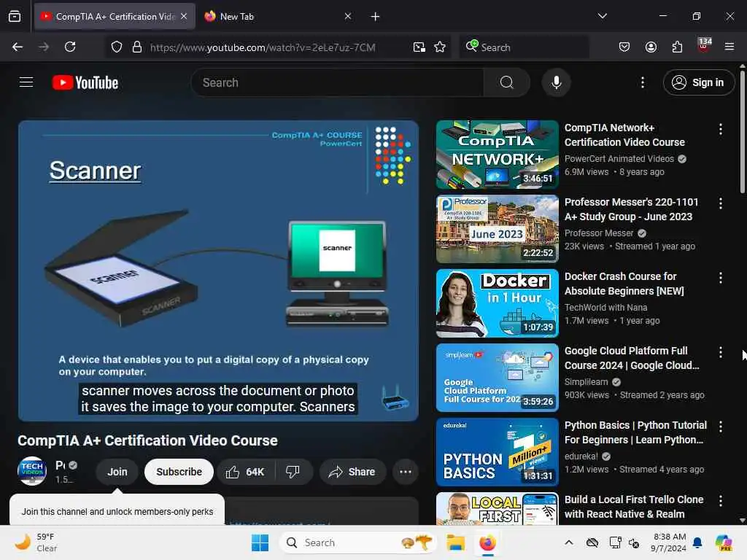Reload the current page

[70, 47]
